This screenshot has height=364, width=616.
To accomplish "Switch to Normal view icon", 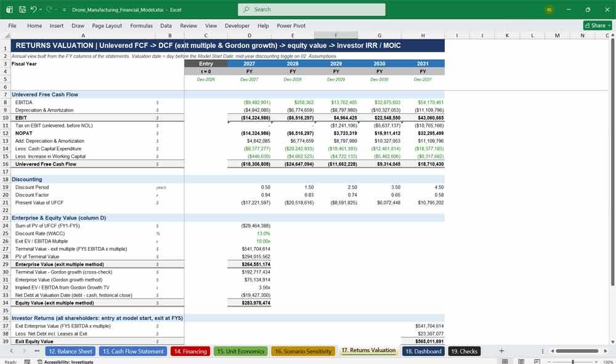I will coord(505,362).
